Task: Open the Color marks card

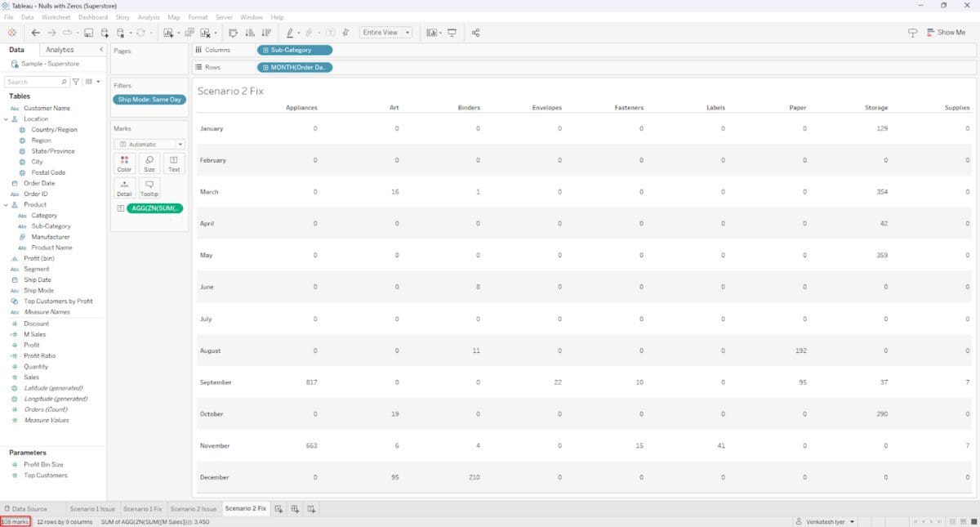Action: click(x=124, y=163)
